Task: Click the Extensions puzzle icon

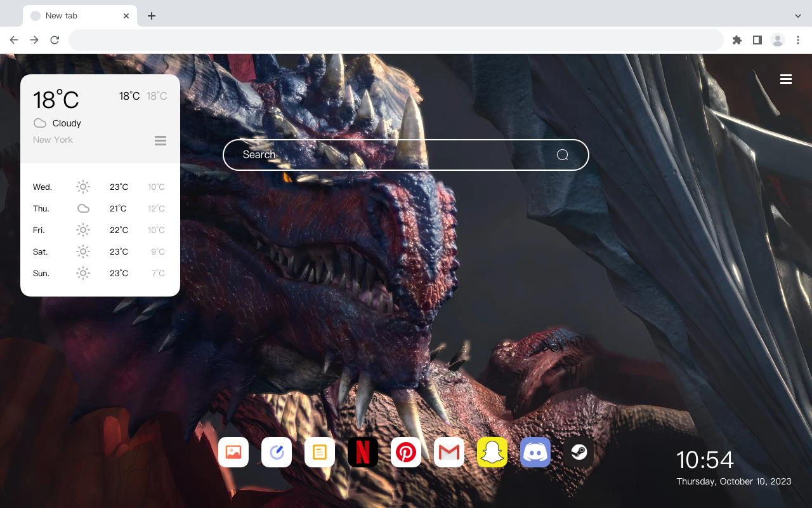Action: [x=737, y=40]
